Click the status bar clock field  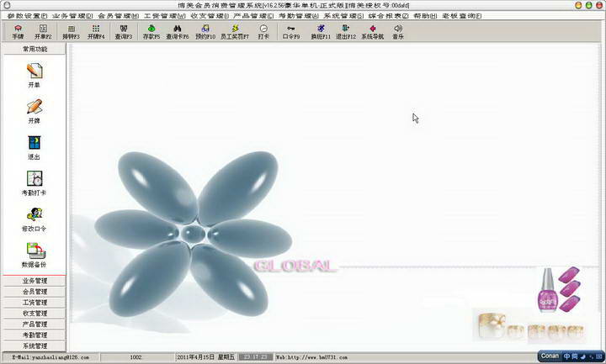tap(256, 357)
